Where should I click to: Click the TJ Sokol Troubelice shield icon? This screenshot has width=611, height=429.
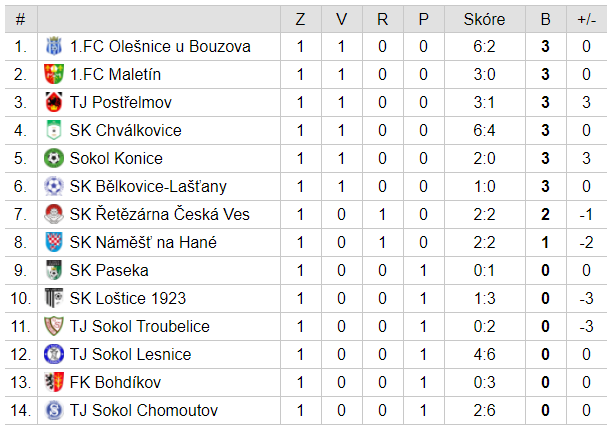tap(54, 327)
